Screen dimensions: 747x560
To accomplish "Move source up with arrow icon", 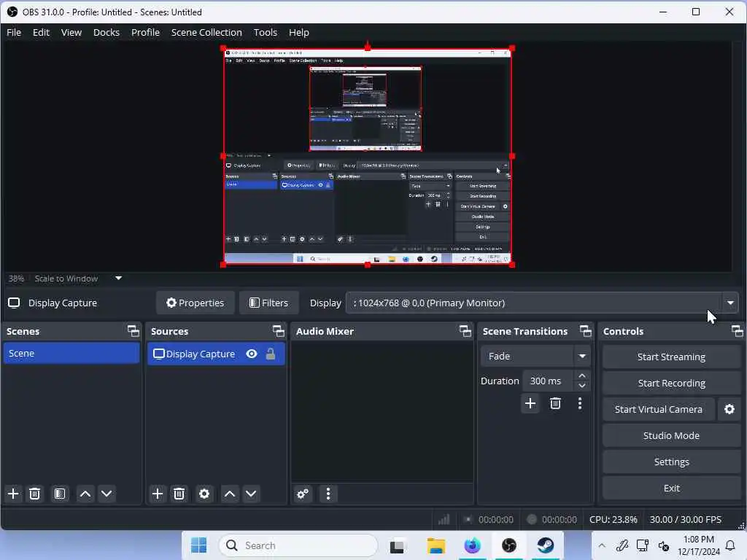I will [230, 494].
